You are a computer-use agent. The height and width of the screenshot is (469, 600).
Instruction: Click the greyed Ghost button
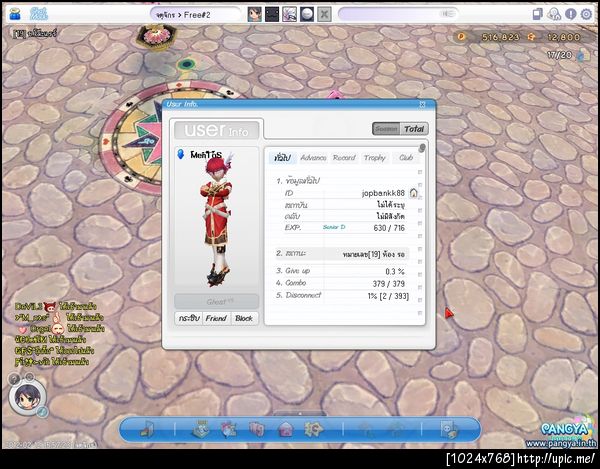point(217,301)
